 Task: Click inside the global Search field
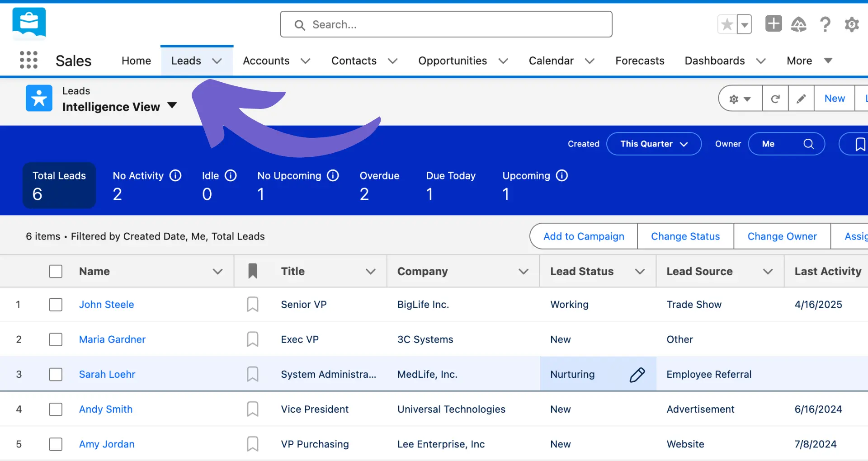446,24
